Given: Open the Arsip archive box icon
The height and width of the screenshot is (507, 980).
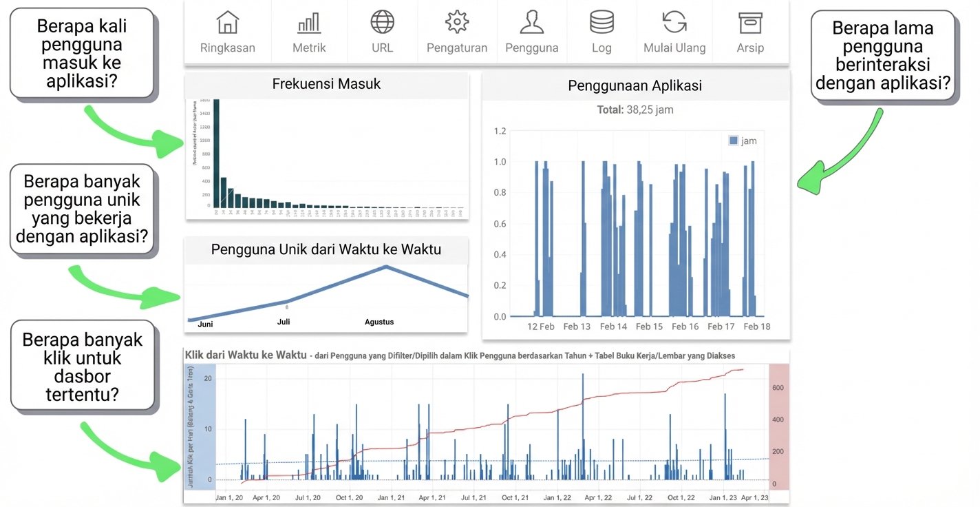Looking at the screenshot, I should [750, 22].
